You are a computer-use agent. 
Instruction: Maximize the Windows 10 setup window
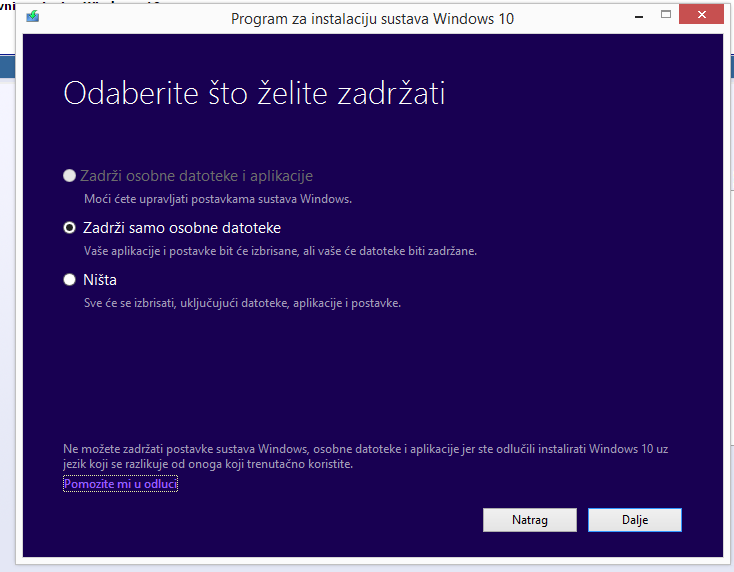(x=666, y=15)
